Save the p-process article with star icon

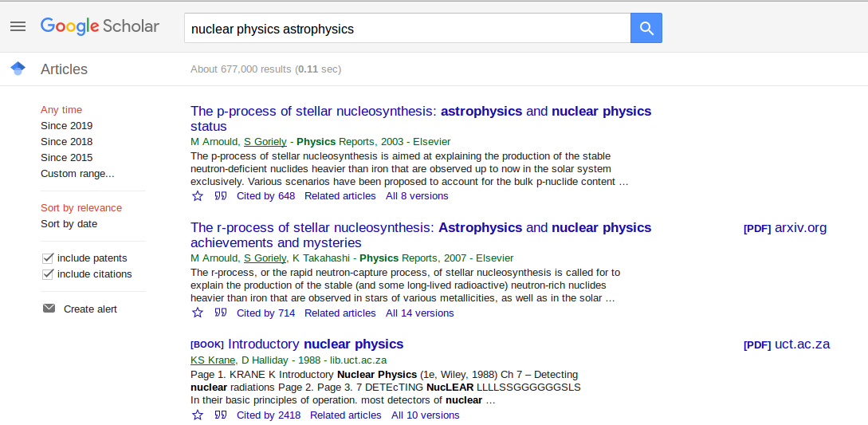[x=198, y=196]
